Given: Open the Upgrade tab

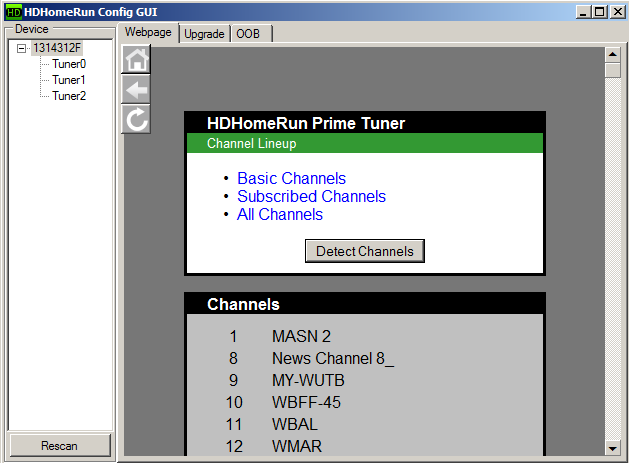Looking at the screenshot, I should point(204,34).
